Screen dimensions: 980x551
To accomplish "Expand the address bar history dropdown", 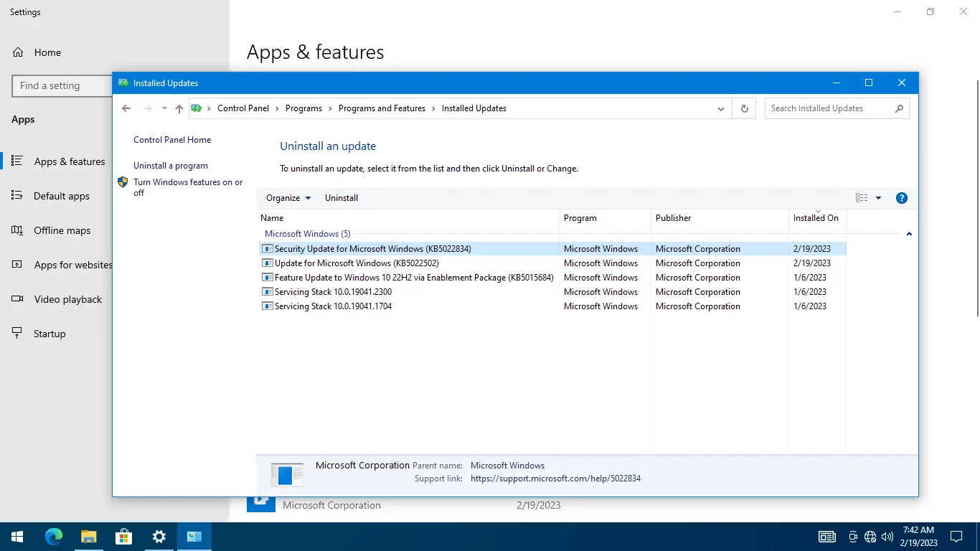I will 721,108.
